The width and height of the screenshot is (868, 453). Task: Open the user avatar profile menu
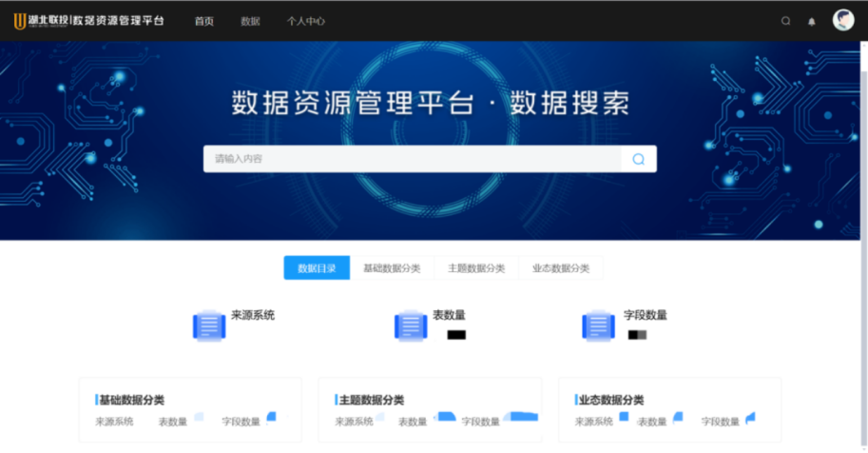click(843, 20)
